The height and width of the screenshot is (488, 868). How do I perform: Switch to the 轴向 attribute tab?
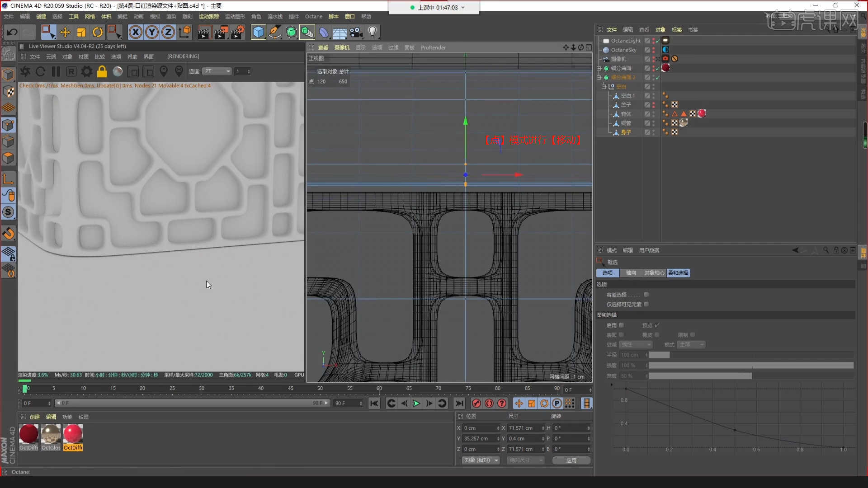click(x=631, y=273)
